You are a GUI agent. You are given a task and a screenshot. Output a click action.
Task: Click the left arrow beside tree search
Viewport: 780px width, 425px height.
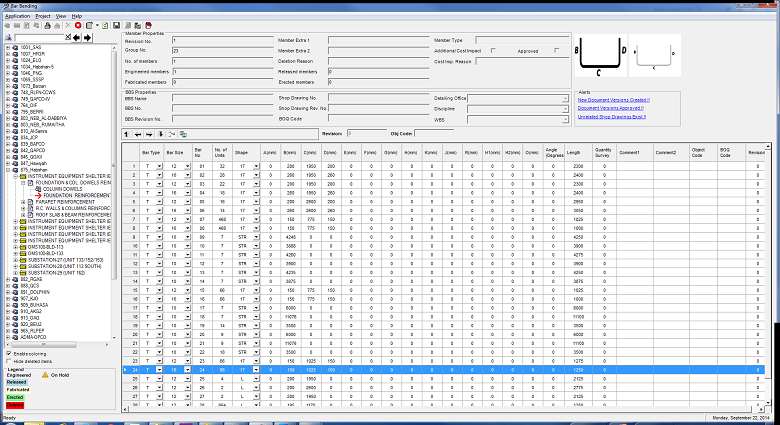click(x=77, y=37)
